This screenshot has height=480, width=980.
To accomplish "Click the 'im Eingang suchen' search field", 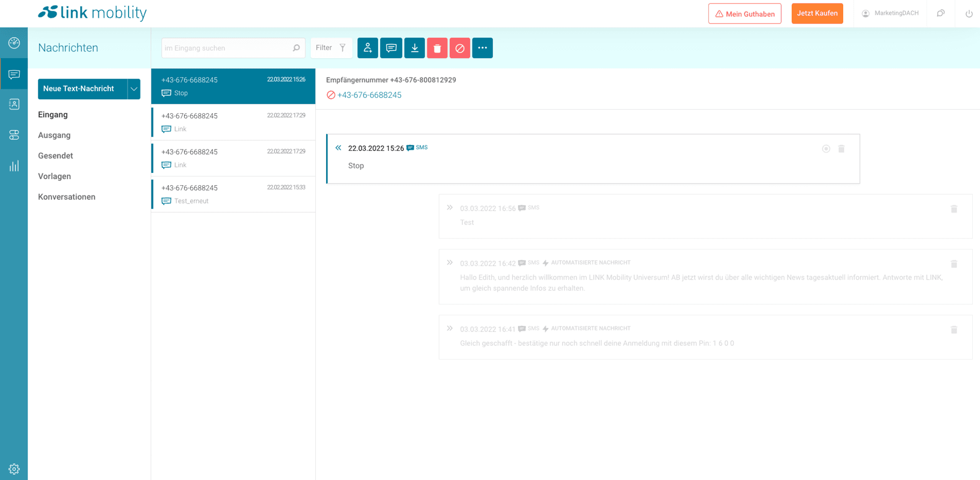I will point(226,48).
